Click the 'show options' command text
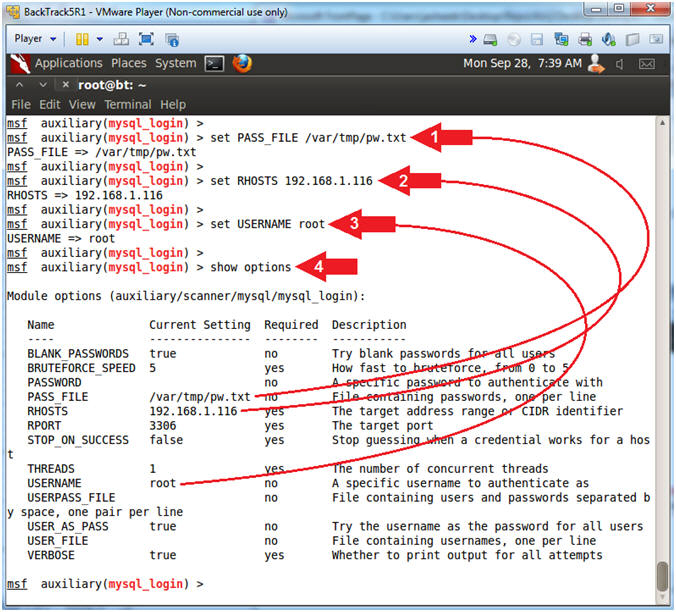The height and width of the screenshot is (612, 676). tap(250, 267)
